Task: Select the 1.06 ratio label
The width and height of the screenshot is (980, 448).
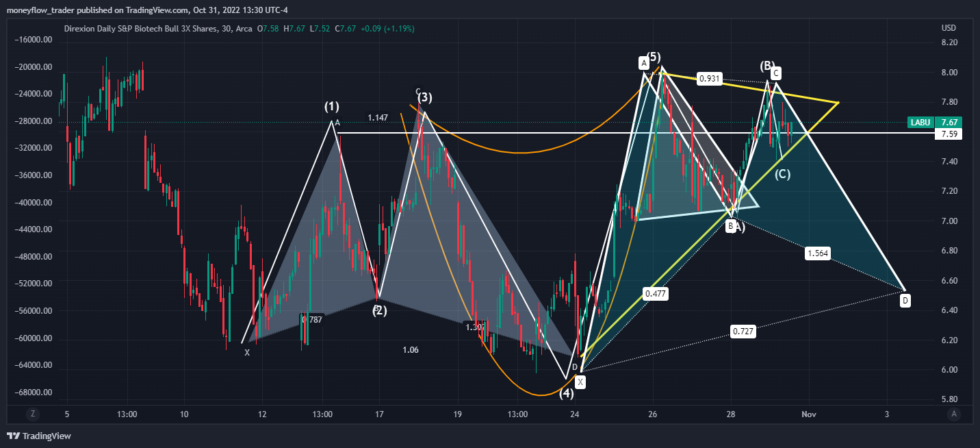Action: tap(411, 350)
